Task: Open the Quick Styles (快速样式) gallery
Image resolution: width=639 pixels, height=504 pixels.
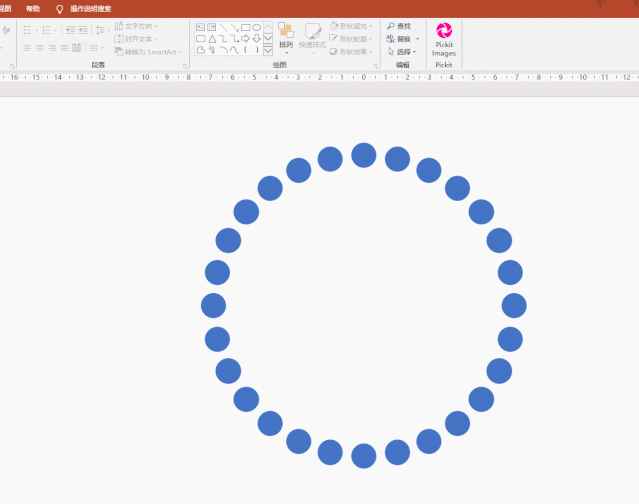Action: [x=312, y=37]
